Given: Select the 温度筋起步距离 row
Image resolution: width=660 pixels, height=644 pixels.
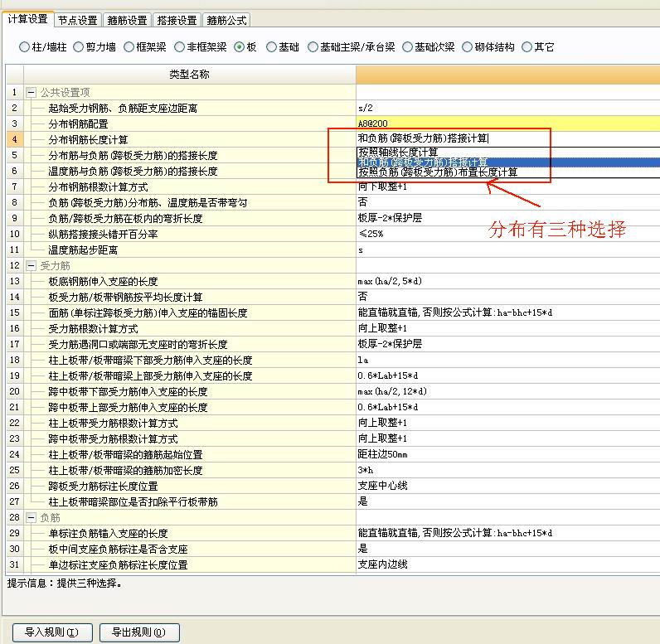Looking at the screenshot, I should click(189, 249).
